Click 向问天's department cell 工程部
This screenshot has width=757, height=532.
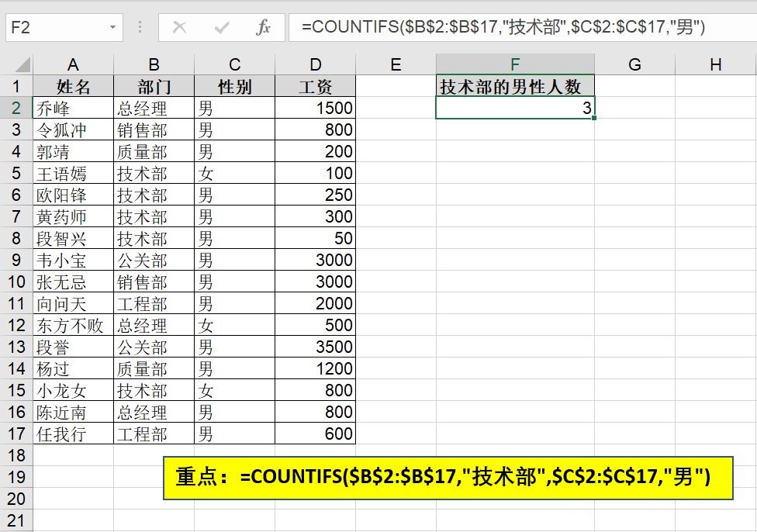(154, 303)
